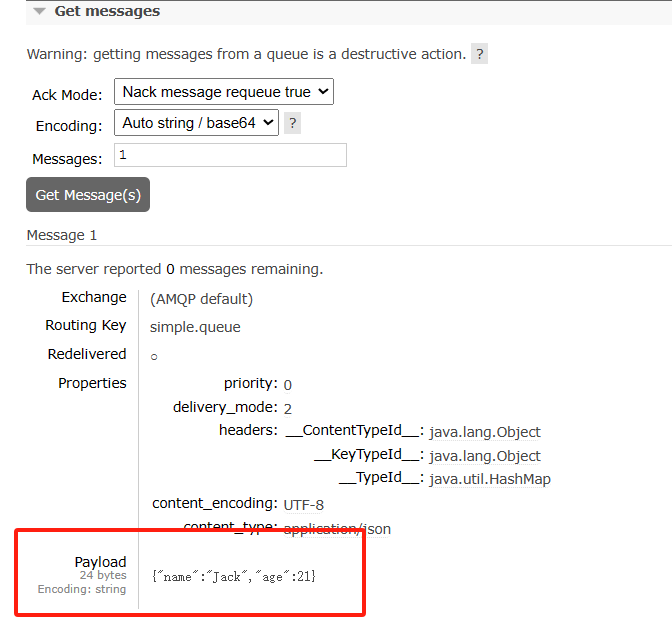Click the Messages count input field
This screenshot has width=672, height=620.
click(231, 155)
